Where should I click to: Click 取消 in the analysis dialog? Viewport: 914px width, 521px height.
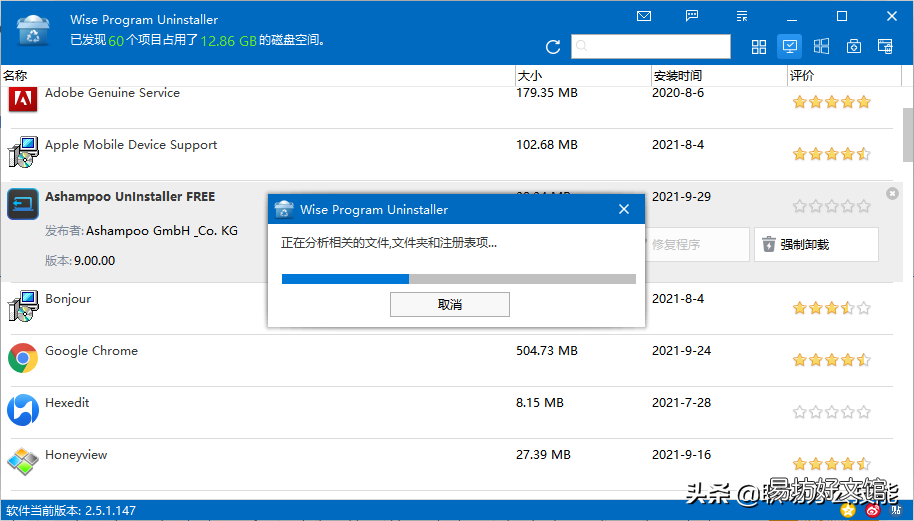coord(449,304)
